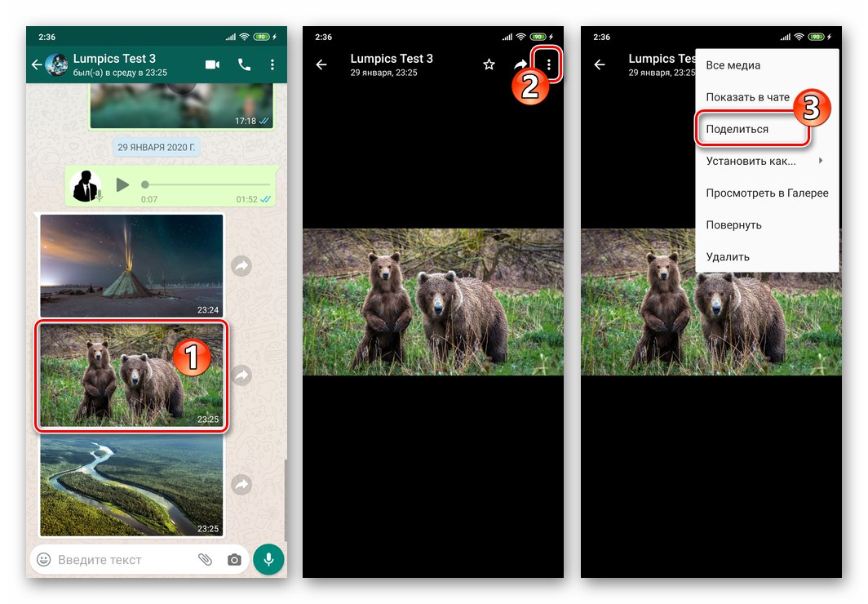Open the chat overflow menu
The width and height of the screenshot is (868, 604).
272,64
